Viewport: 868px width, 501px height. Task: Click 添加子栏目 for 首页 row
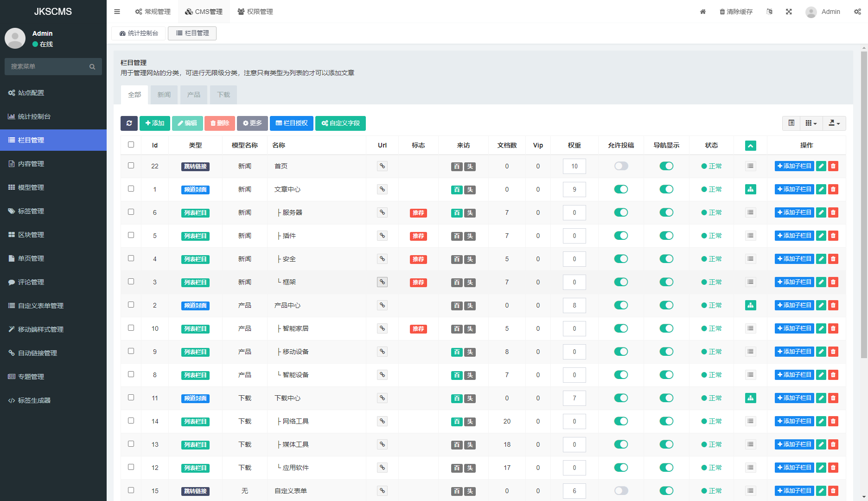pyautogui.click(x=794, y=166)
